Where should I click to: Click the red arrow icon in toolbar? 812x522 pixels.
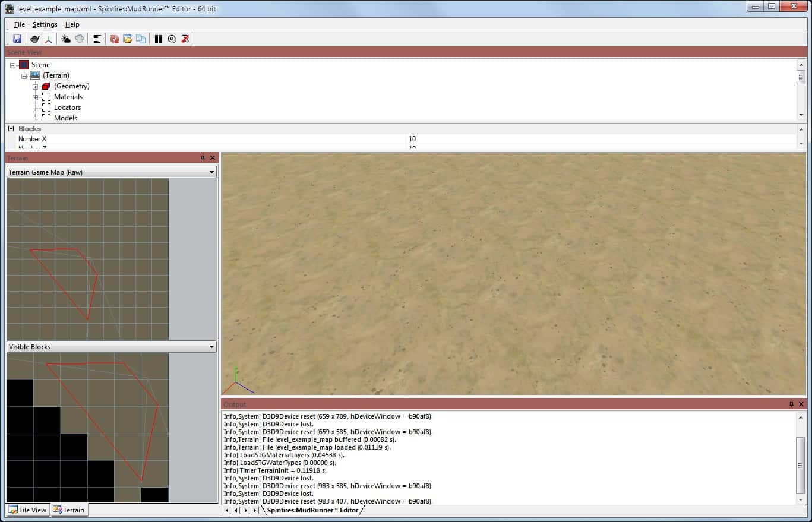[x=185, y=39]
